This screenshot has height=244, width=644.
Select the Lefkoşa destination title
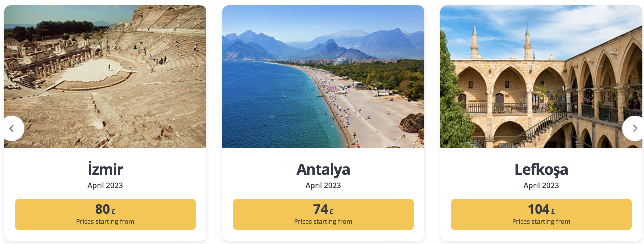click(x=541, y=170)
